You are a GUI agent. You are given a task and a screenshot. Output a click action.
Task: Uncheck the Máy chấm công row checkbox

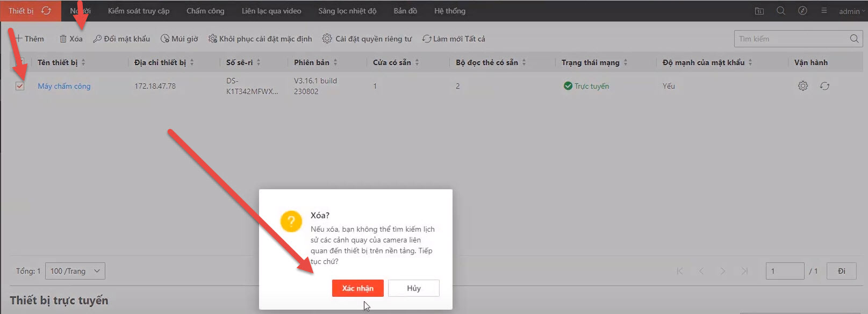click(x=20, y=86)
